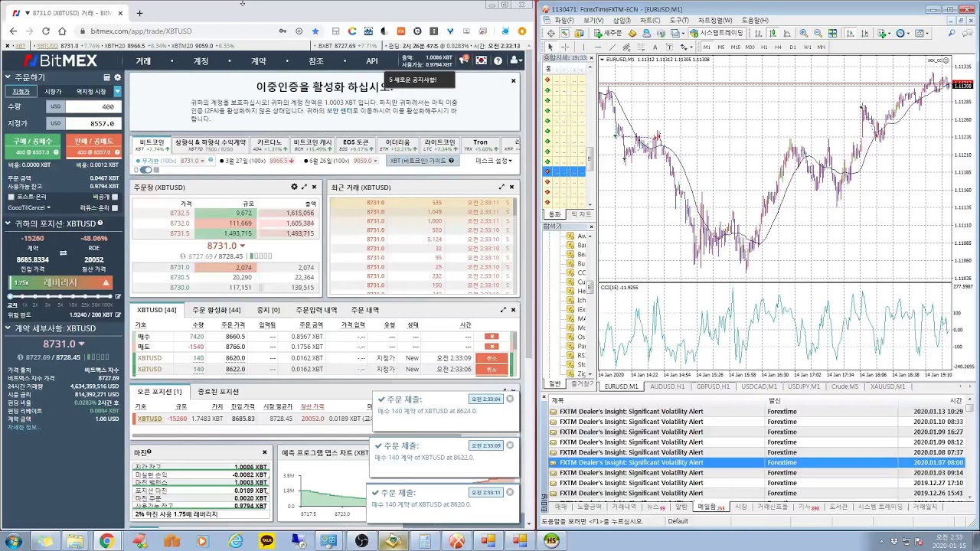Select MetaTrader text label A tool

655,47
